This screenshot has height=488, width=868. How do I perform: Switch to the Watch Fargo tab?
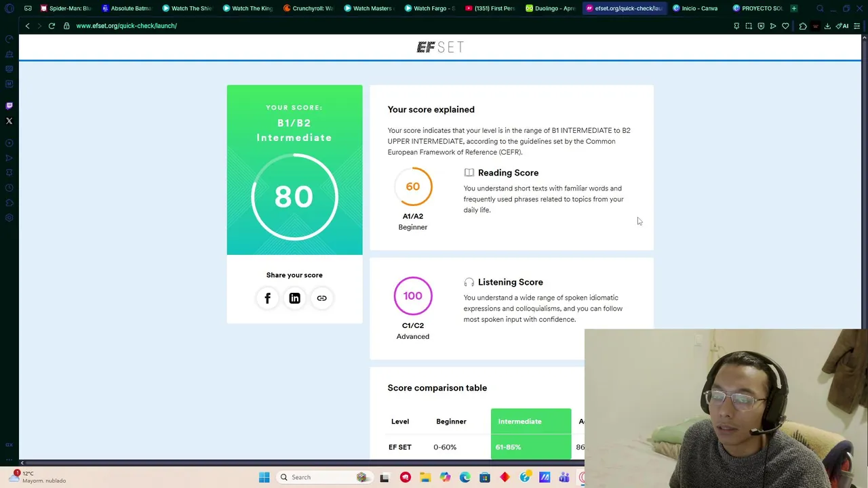(429, 8)
